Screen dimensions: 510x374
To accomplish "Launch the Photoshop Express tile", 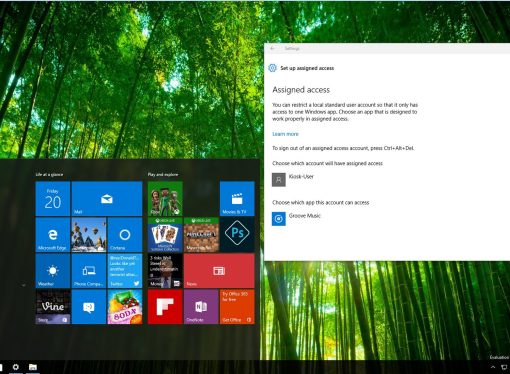I will [x=237, y=235].
